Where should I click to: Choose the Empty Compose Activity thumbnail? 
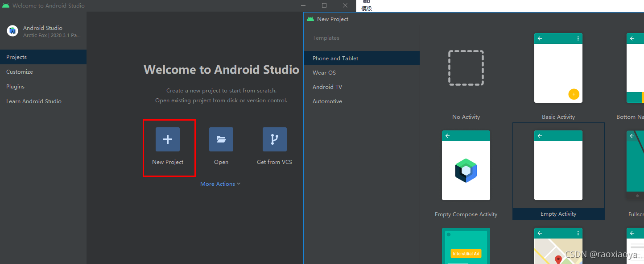(x=466, y=165)
